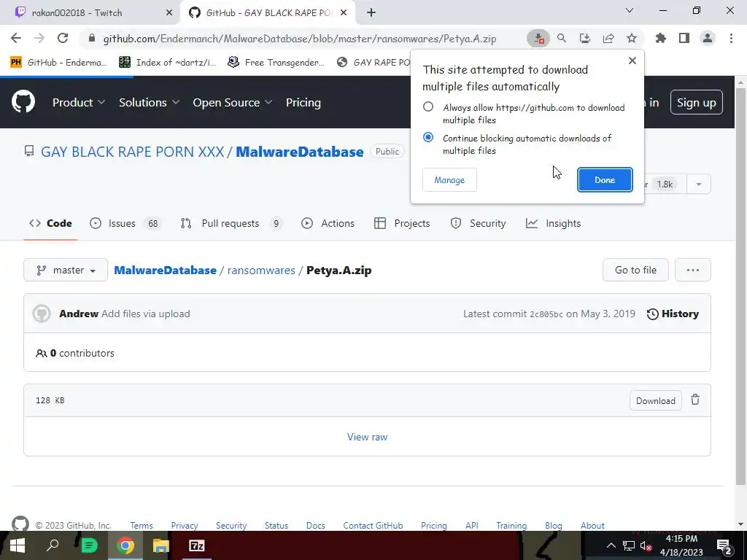The image size is (747, 560).
Task: Bookmark this page with star icon
Action: [x=631, y=38]
